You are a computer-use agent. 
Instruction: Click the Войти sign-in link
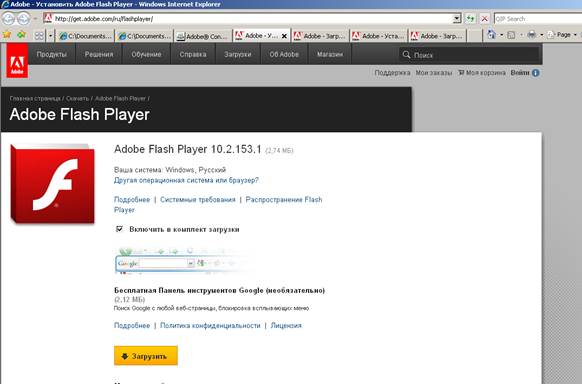(x=520, y=73)
